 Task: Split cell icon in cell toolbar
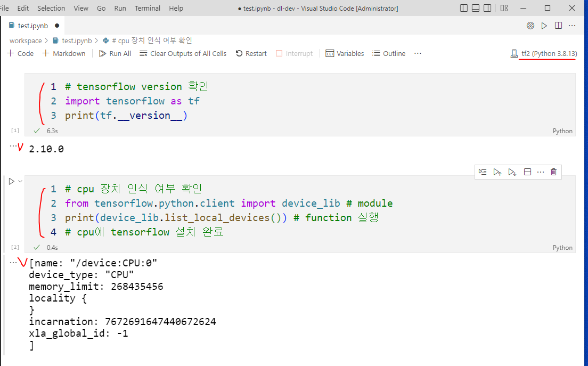[527, 172]
